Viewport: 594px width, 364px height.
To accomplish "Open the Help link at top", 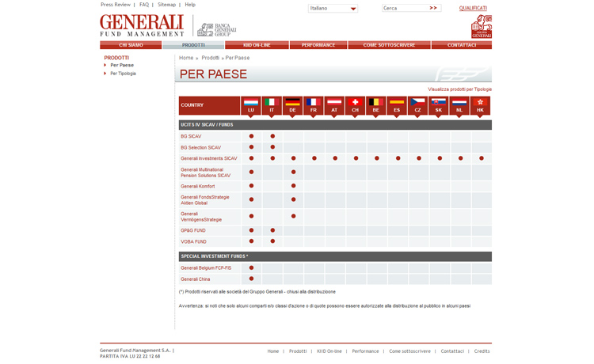I will [x=190, y=5].
